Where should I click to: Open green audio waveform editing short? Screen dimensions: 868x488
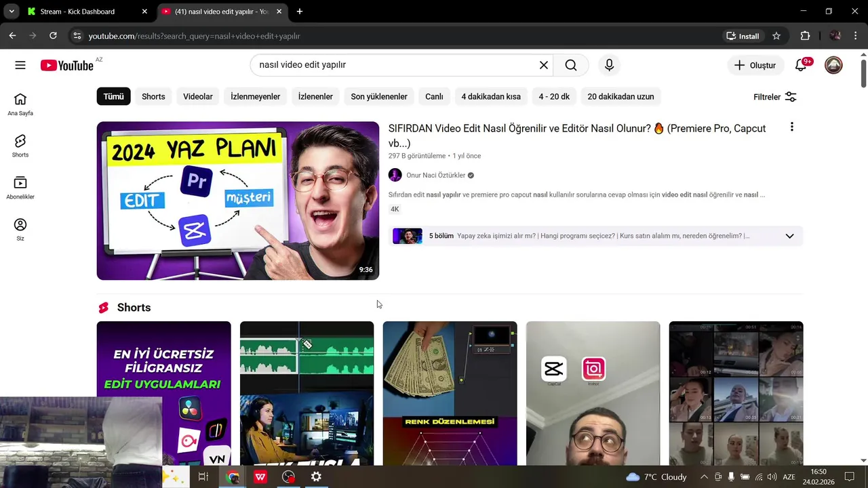(307, 393)
